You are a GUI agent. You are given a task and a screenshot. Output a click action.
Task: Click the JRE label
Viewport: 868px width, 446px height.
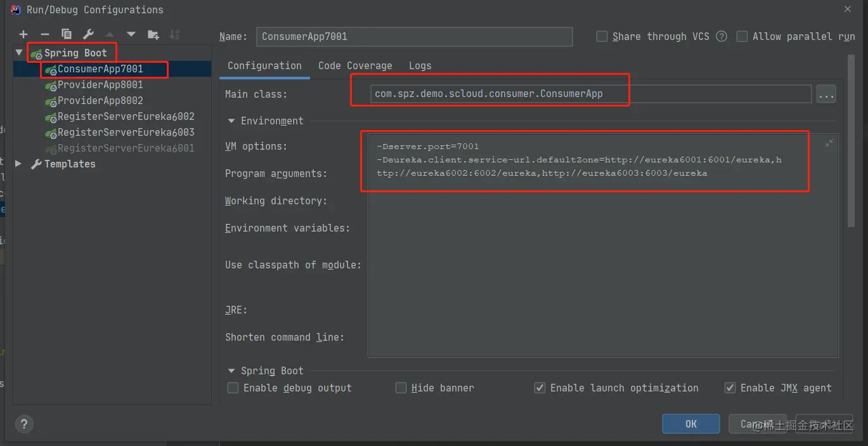236,310
